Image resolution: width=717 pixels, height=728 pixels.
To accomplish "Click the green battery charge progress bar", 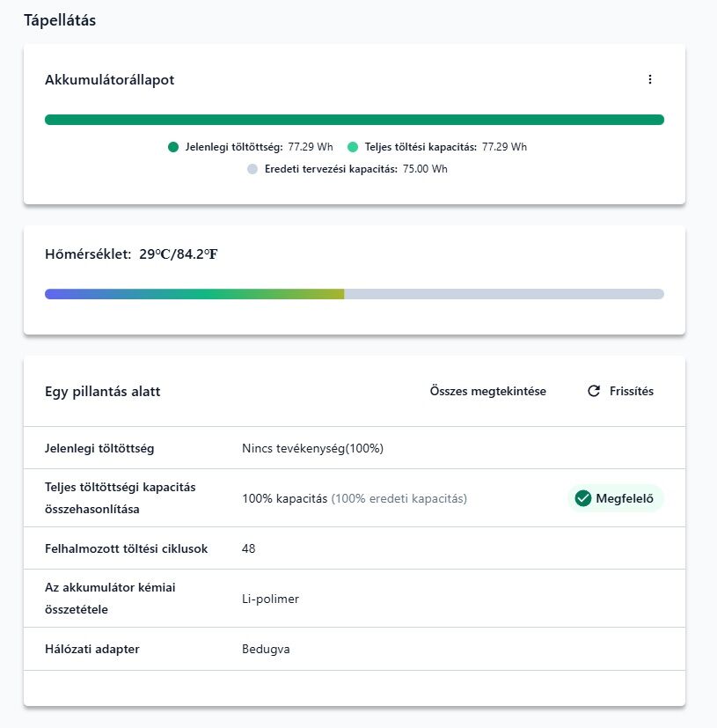I will point(354,120).
